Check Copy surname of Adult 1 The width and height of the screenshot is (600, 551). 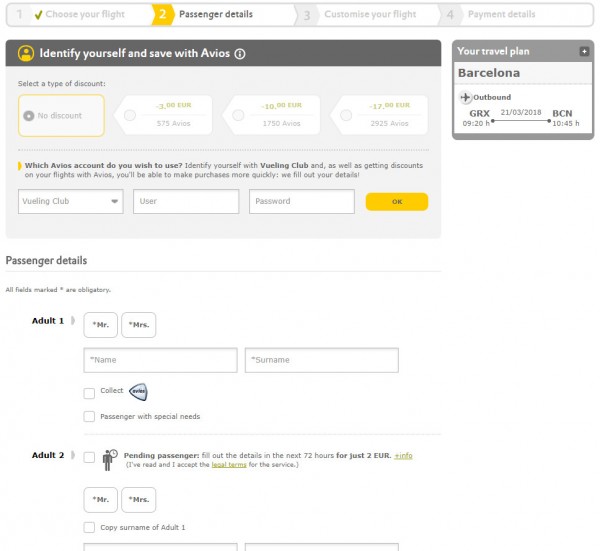(89, 527)
